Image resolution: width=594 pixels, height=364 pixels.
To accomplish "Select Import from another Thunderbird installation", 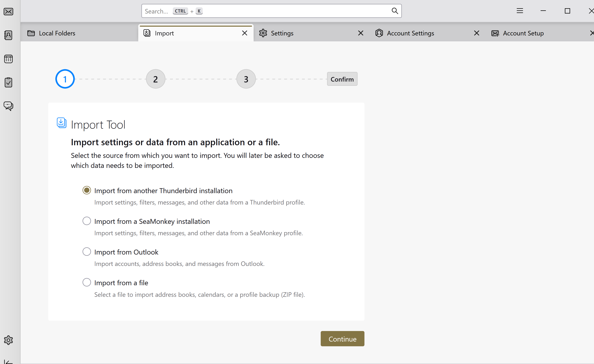I will pos(87,190).
